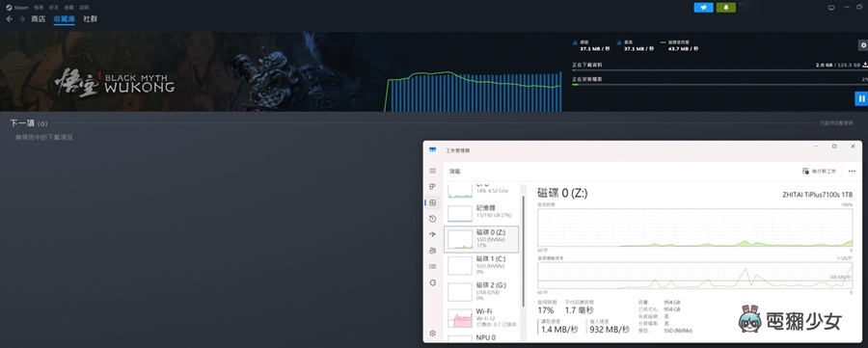Screen dimensions: 868x348
Task: Select the NPU 0 performance entry
Action: coord(481,337)
